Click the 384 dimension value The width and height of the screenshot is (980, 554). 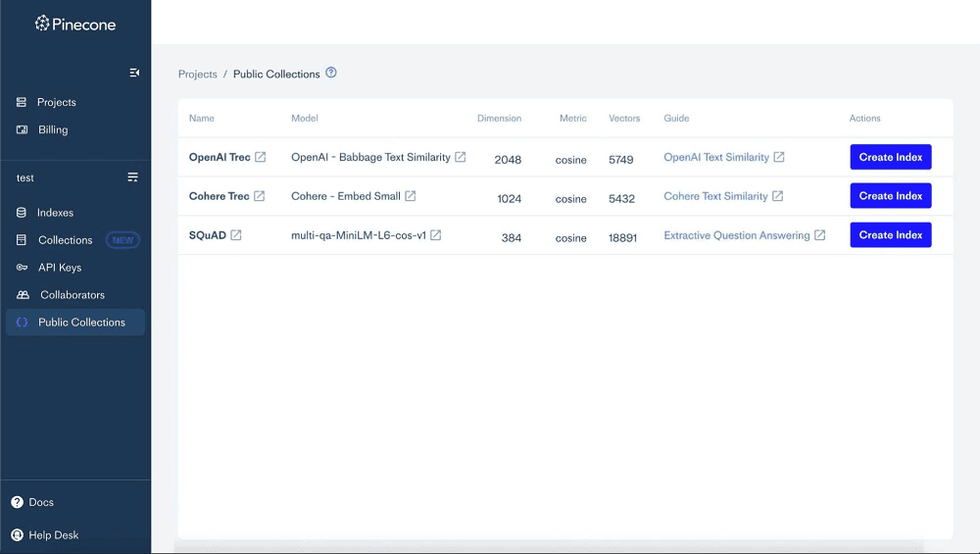click(512, 237)
